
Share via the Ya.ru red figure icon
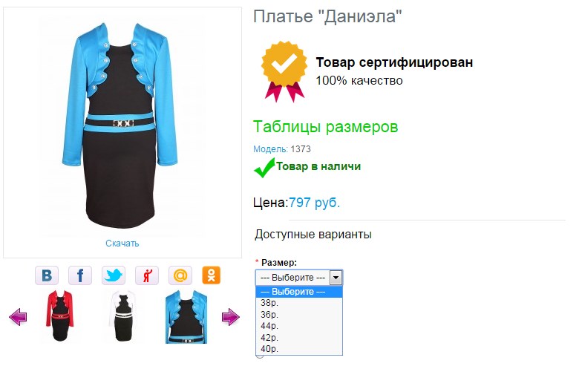(147, 275)
